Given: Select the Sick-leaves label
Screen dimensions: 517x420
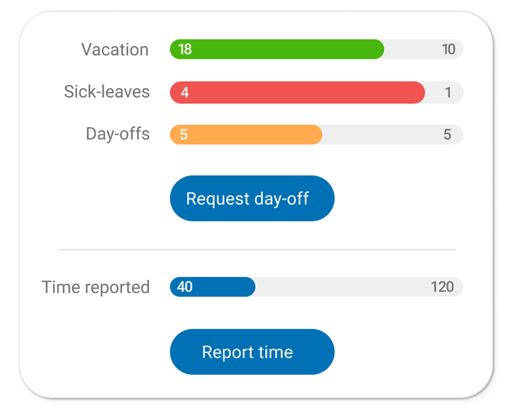Looking at the screenshot, I should [107, 92].
